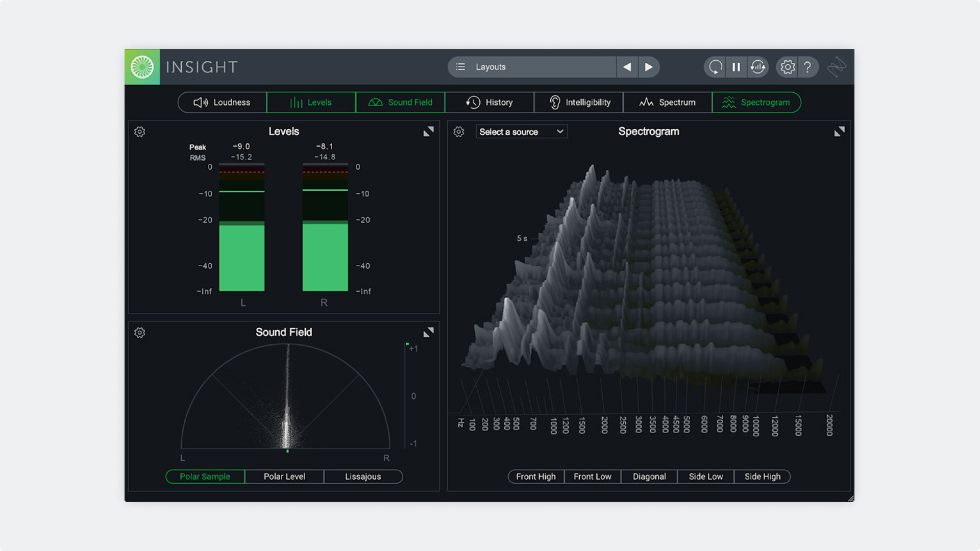This screenshot has height=551, width=980.
Task: Click the Sound Field panel settings gear
Action: point(140,332)
